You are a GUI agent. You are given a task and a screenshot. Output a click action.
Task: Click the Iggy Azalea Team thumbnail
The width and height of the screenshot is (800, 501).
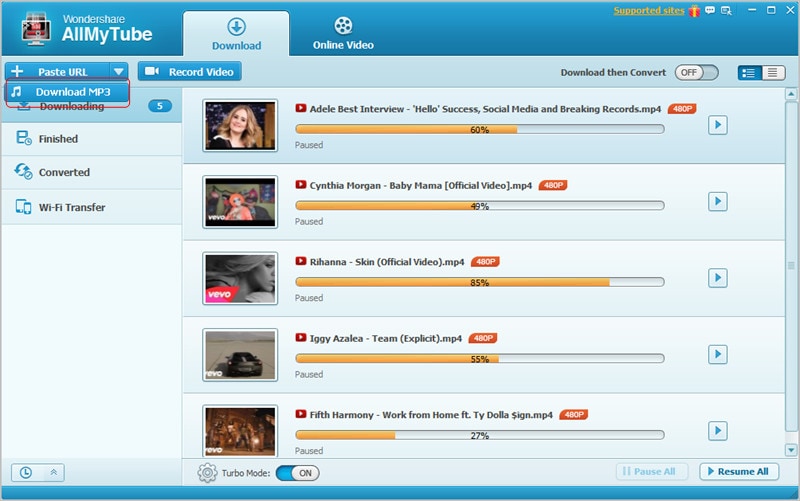pyautogui.click(x=240, y=355)
